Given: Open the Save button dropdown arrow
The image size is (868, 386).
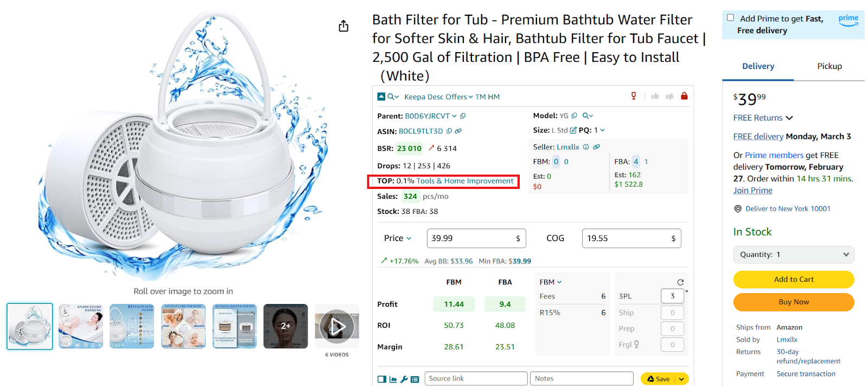Looking at the screenshot, I should 681,379.
